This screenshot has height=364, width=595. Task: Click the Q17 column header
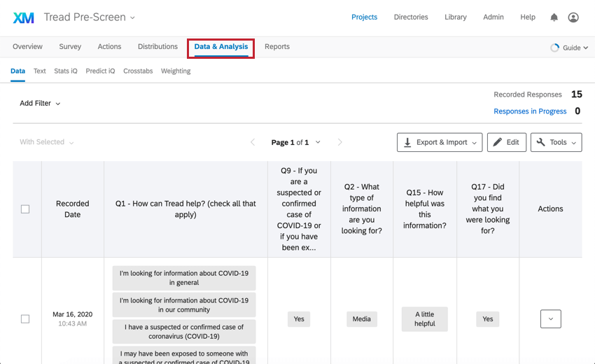[488, 209]
